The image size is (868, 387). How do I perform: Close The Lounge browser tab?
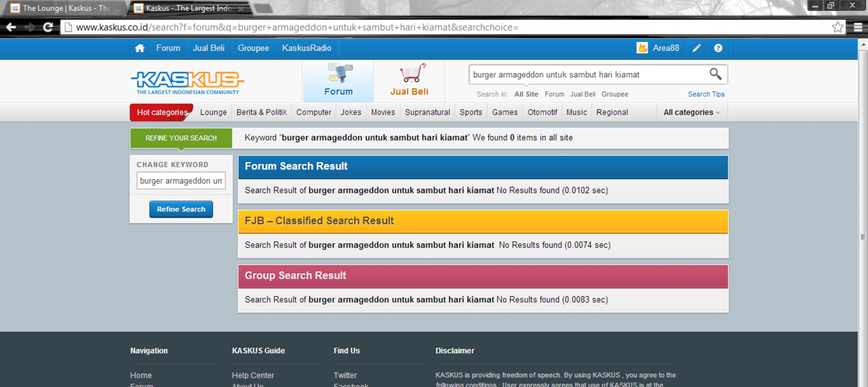pos(117,9)
